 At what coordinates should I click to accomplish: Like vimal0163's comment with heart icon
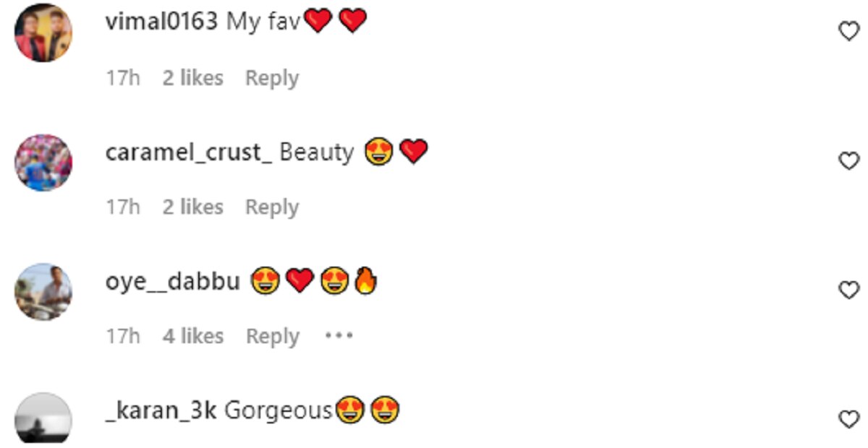[848, 31]
